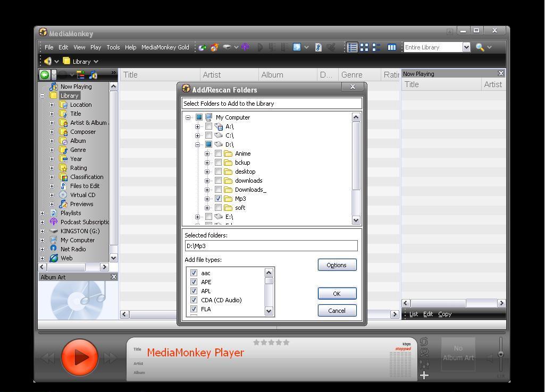Switch to grid view using toolbar icon
Image resolution: width=545 pixels, height=392 pixels.
pyautogui.click(x=364, y=47)
